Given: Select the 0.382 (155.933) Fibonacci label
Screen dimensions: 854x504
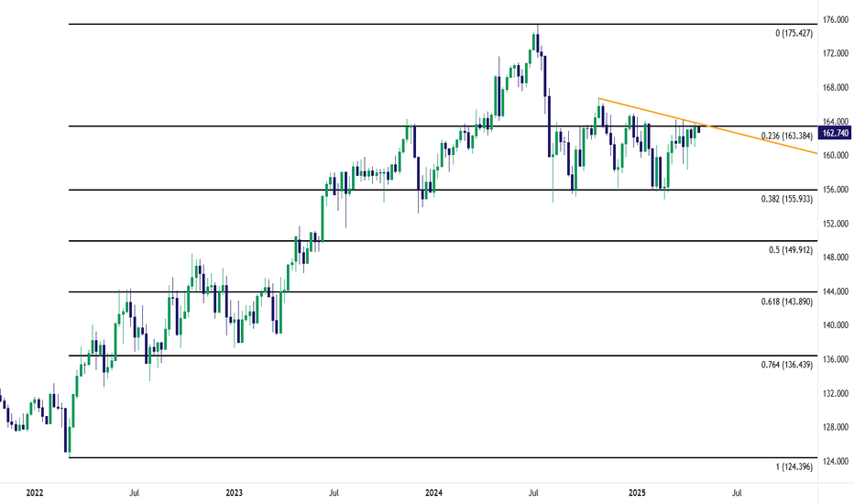Looking at the screenshot, I should (x=786, y=200).
